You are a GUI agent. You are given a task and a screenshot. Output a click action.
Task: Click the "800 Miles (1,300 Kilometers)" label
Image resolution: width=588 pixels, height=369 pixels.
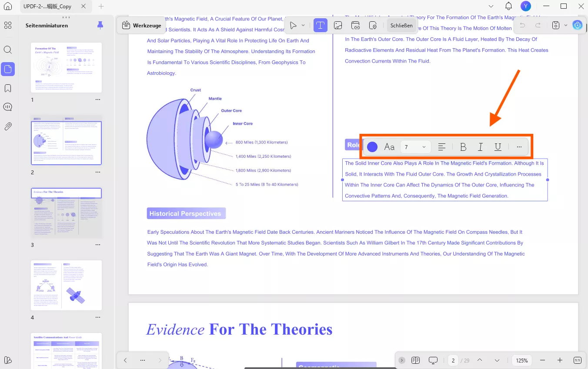[x=261, y=142]
